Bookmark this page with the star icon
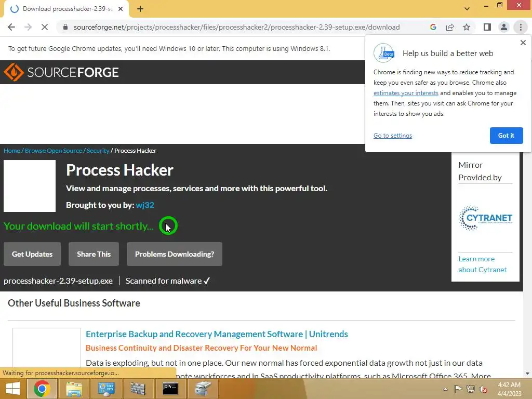This screenshot has height=399, width=532. (467, 27)
